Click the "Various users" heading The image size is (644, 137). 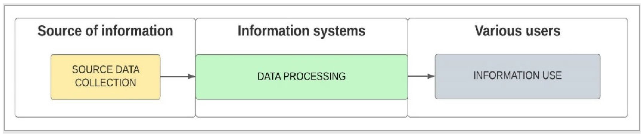click(x=517, y=31)
